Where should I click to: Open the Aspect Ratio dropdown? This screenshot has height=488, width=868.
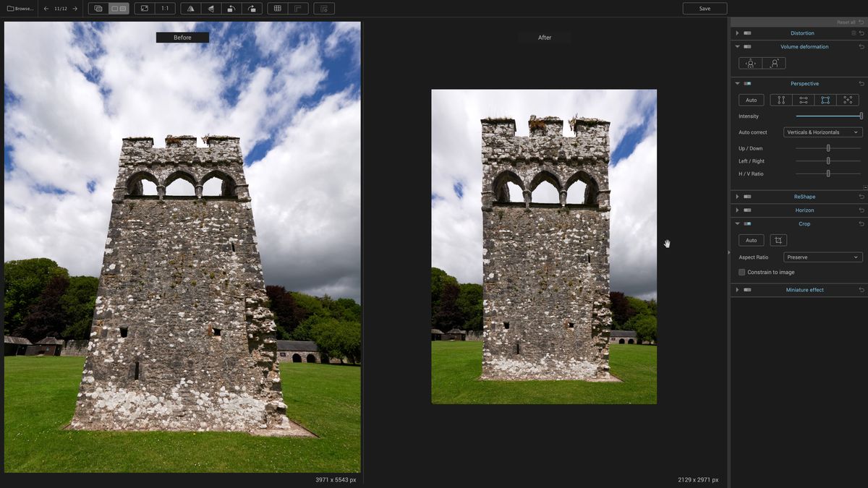tap(822, 257)
